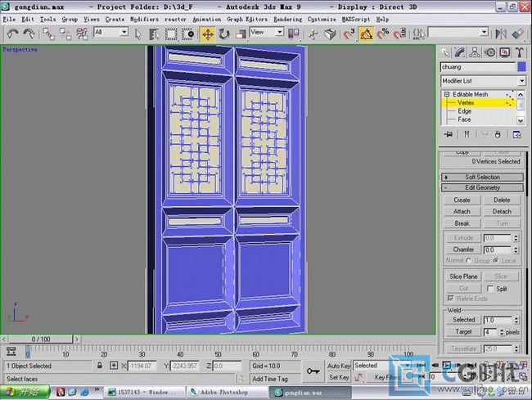Click the Redo arrow icon
This screenshot has width=532, height=400.
[29, 34]
